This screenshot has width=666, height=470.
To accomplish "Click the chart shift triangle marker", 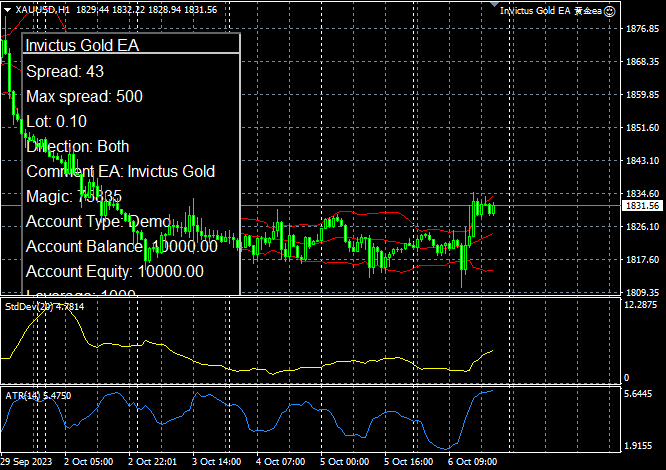I will [x=494, y=4].
